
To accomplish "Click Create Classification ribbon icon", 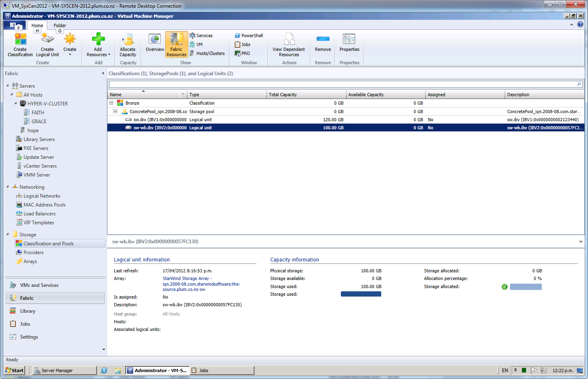I will click(x=20, y=45).
